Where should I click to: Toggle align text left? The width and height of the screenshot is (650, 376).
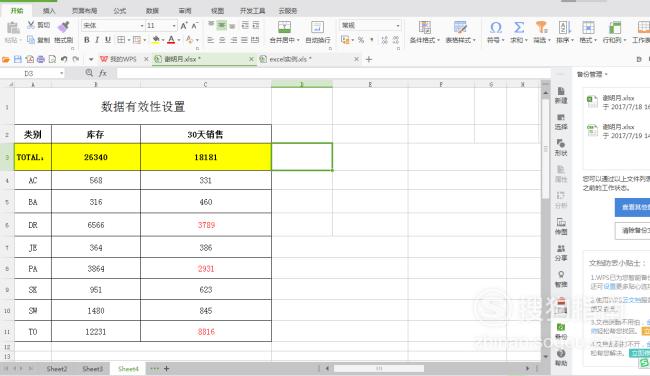tap(211, 40)
